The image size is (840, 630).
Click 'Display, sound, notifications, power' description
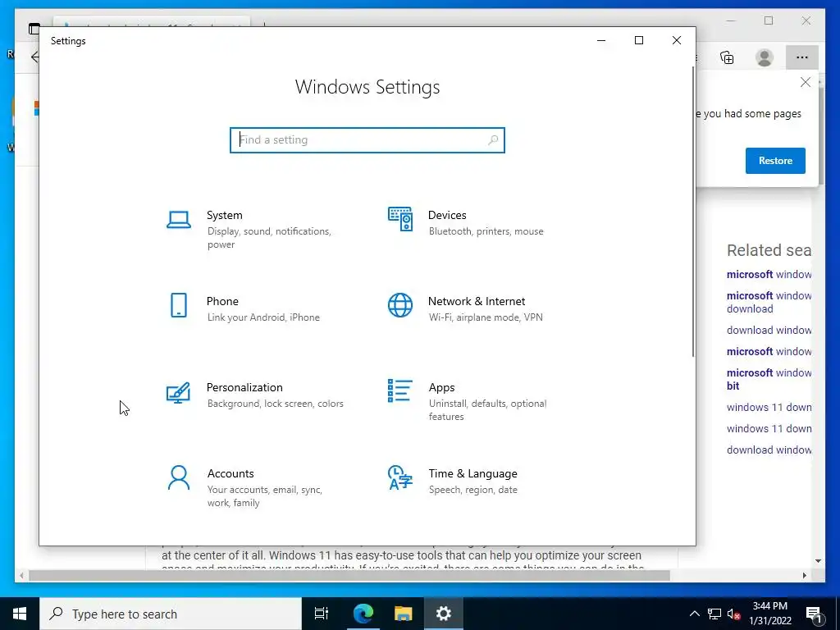269,238
